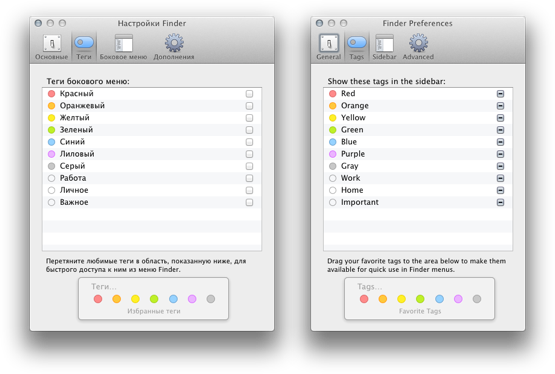Screen dimensions: 555x374
Task: Toggle checkbox for Work tag
Action: pos(500,178)
